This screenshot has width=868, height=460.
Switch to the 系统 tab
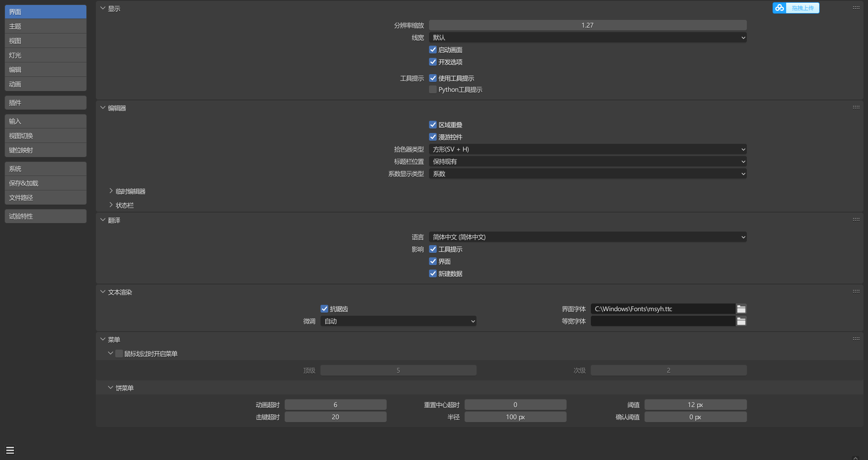46,169
